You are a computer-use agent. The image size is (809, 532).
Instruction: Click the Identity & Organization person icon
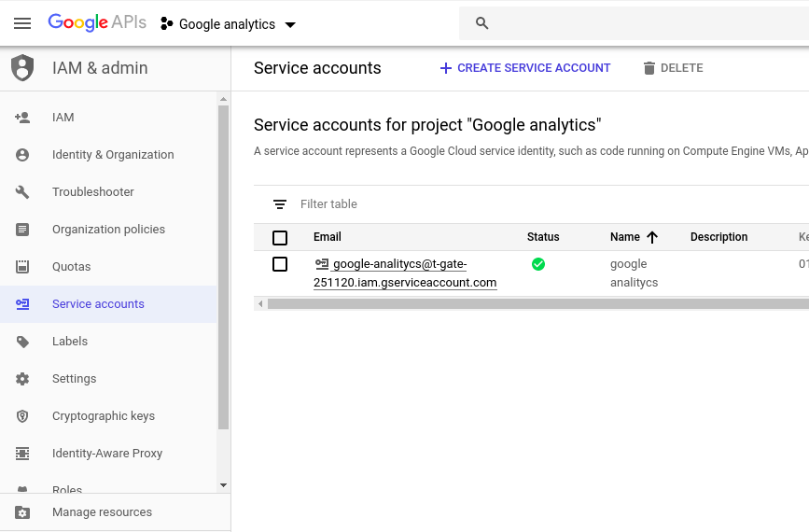pos(22,155)
